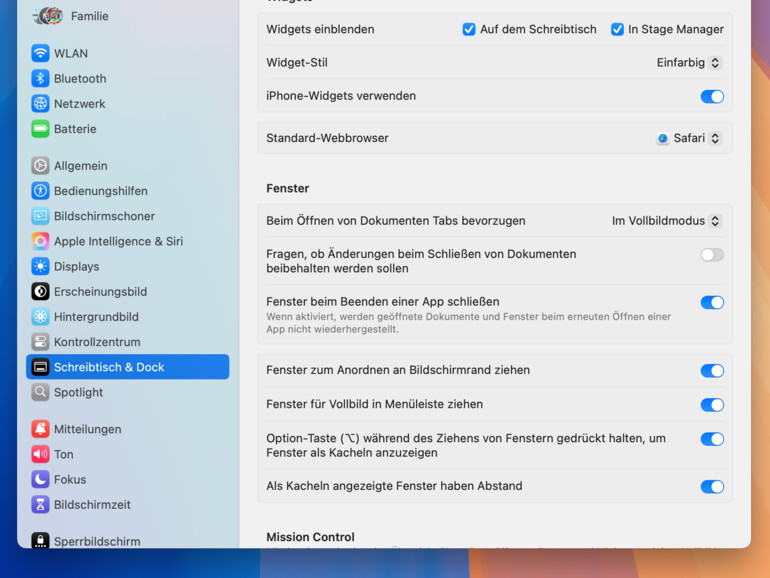Select Displays in the sidebar
The image size is (770, 578).
[x=128, y=266]
